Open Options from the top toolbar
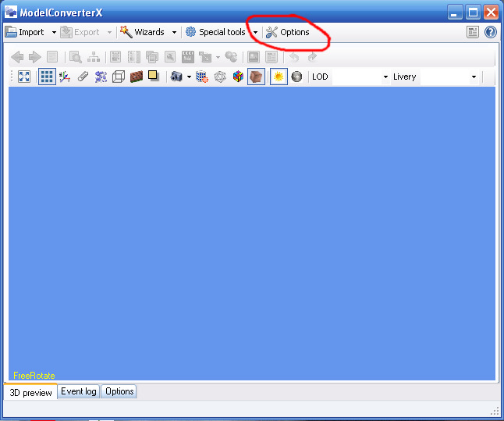This screenshot has width=504, height=421. pyautogui.click(x=288, y=32)
